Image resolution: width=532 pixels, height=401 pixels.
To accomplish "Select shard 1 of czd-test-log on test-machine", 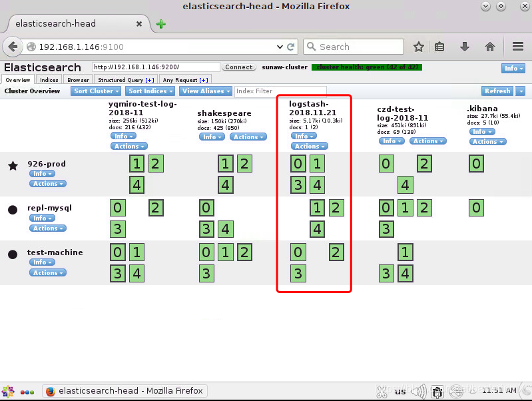I will point(405,252).
